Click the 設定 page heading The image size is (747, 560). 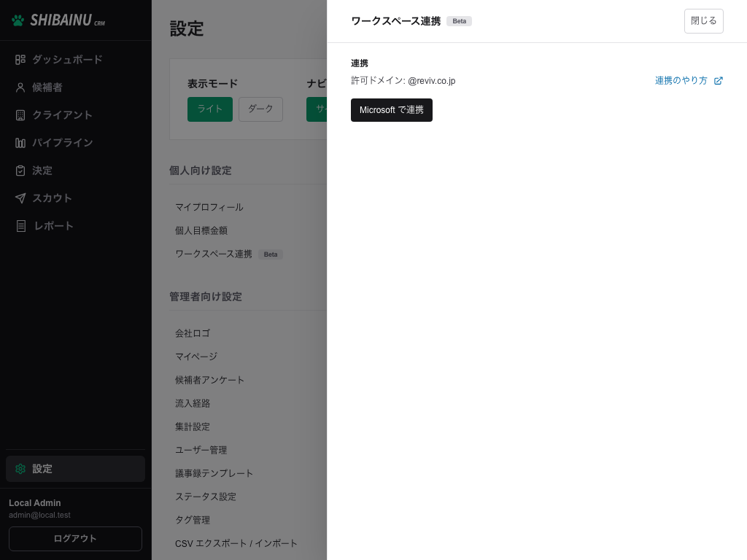(x=187, y=28)
